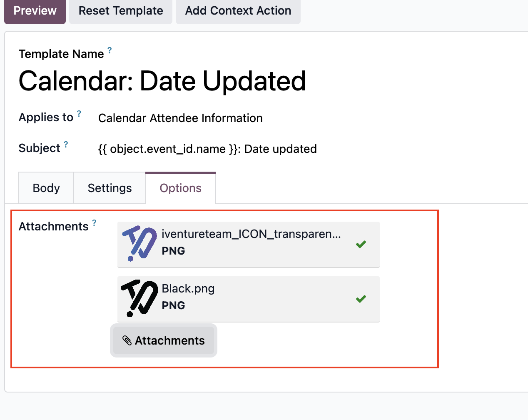Click the Applies to help icon
This screenshot has height=420, width=528.
tap(79, 113)
